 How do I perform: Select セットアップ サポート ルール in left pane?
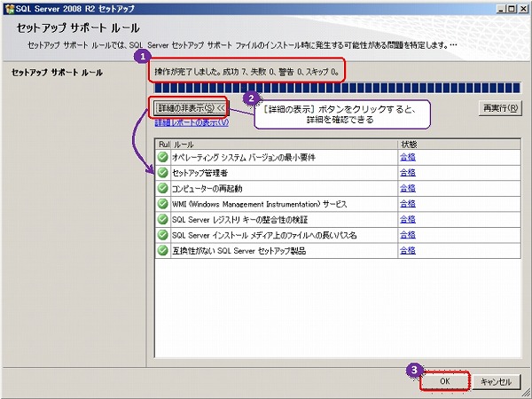coord(57,73)
